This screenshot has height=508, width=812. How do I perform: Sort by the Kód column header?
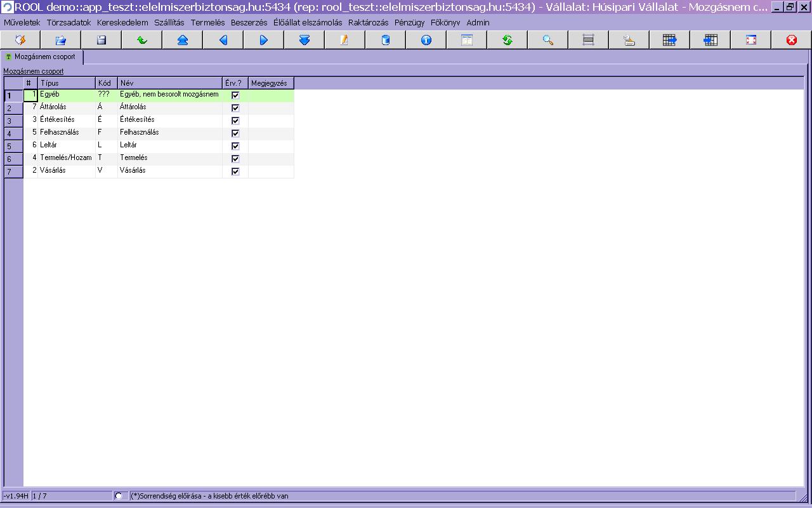107,83
